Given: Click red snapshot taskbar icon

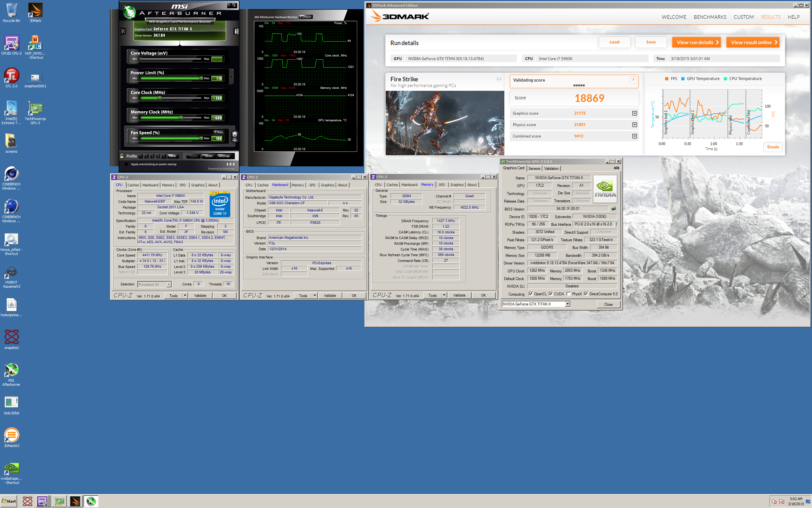Looking at the screenshot, I should (27, 501).
